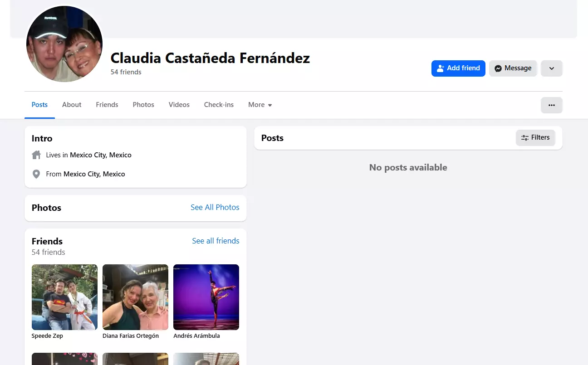Click the Messenger icon in Message button
This screenshot has width=588, height=365.
click(x=498, y=68)
